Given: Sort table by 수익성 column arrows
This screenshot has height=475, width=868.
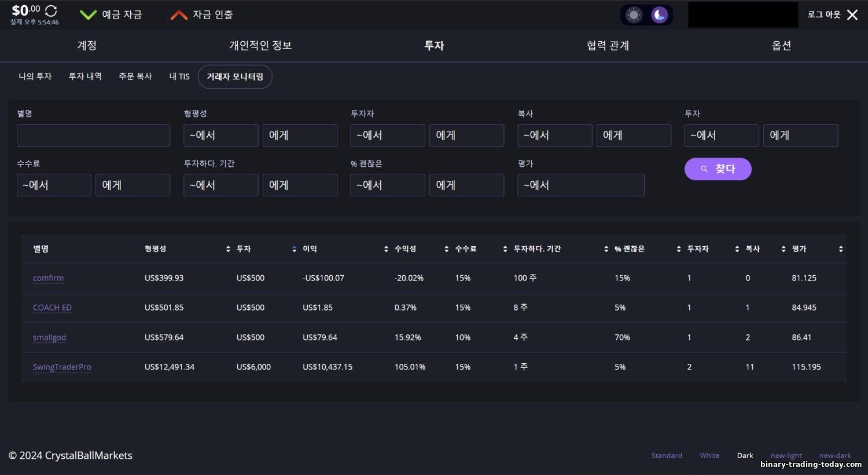Looking at the screenshot, I should pyautogui.click(x=446, y=249).
